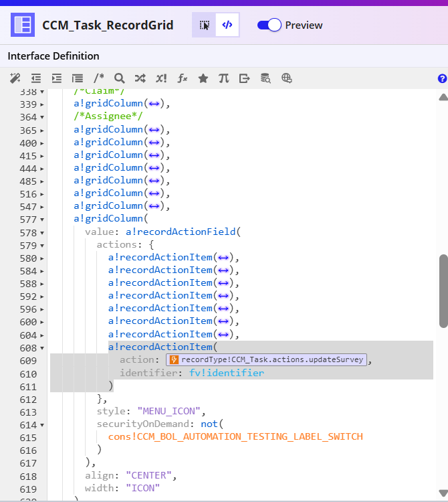This screenshot has height=502, width=448.
Task: Click the vertical scrollbar thumb
Action: point(443,291)
